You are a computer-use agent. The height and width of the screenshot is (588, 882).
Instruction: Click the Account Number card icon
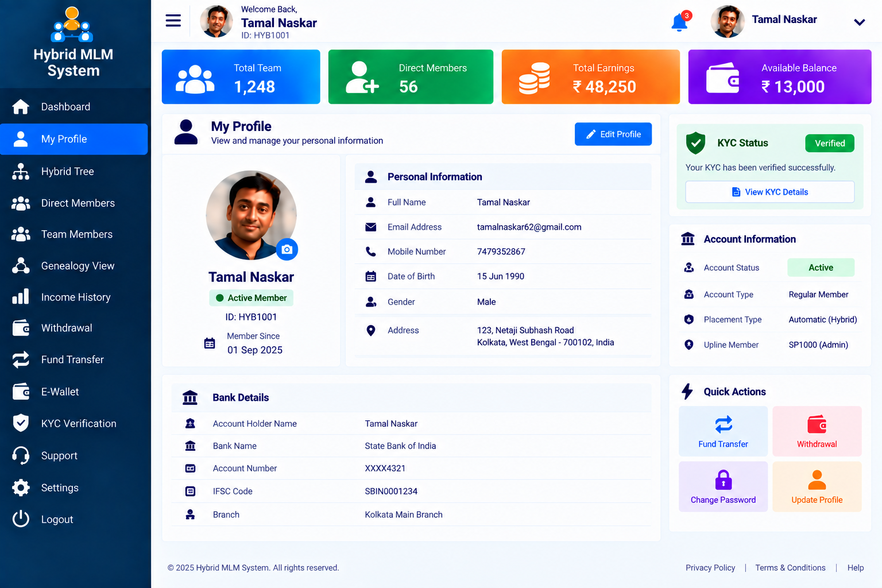pos(190,468)
